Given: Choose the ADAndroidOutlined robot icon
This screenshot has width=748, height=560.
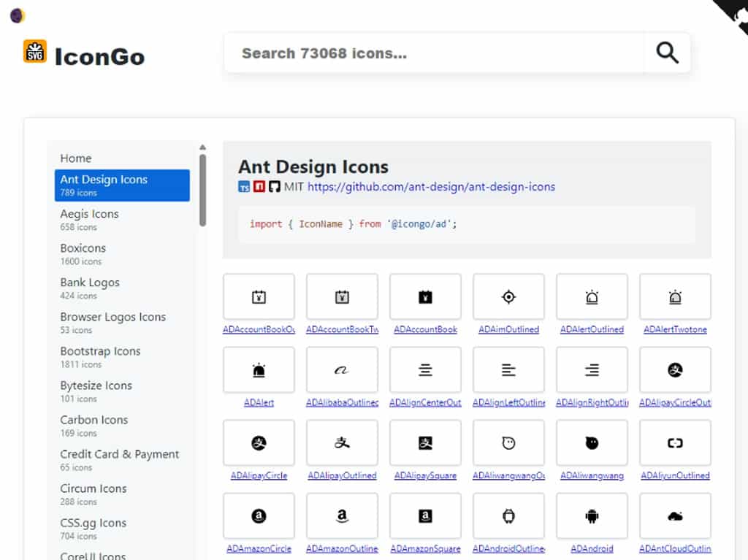Looking at the screenshot, I should click(x=508, y=515).
